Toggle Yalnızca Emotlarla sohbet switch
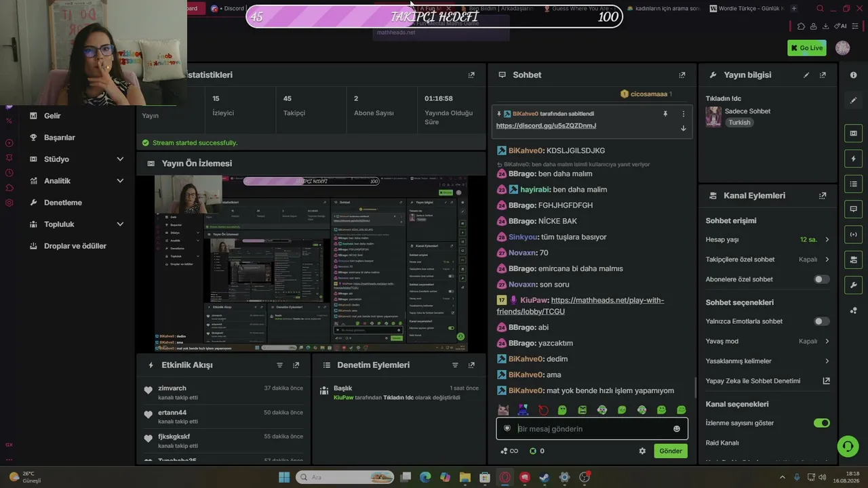This screenshot has height=488, width=868. [x=821, y=321]
